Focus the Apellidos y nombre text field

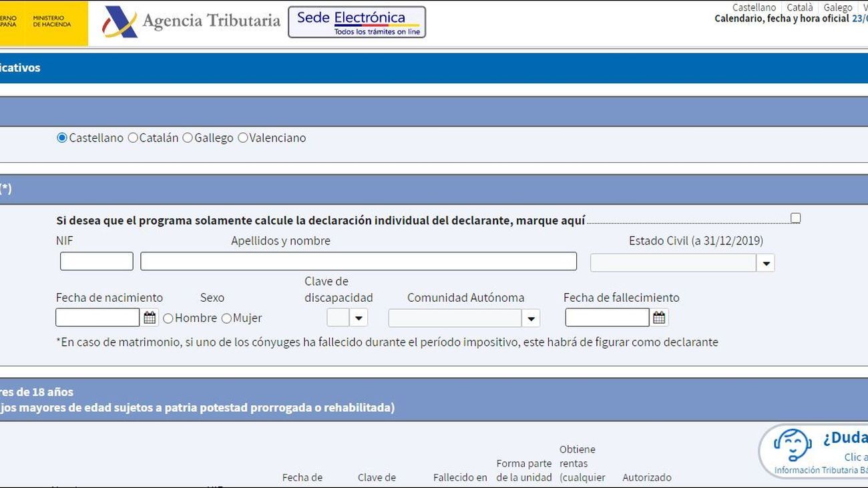point(358,261)
